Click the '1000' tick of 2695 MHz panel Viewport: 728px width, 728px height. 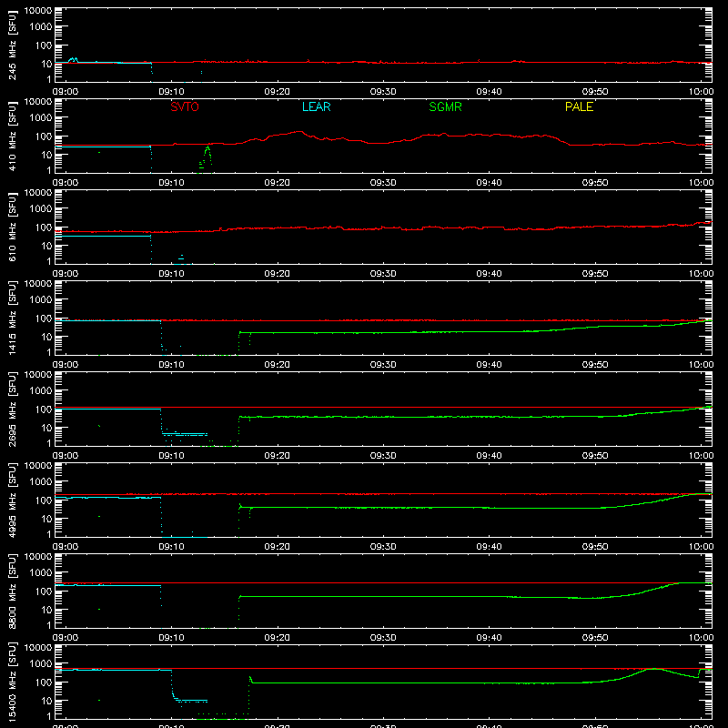[x=41, y=391]
